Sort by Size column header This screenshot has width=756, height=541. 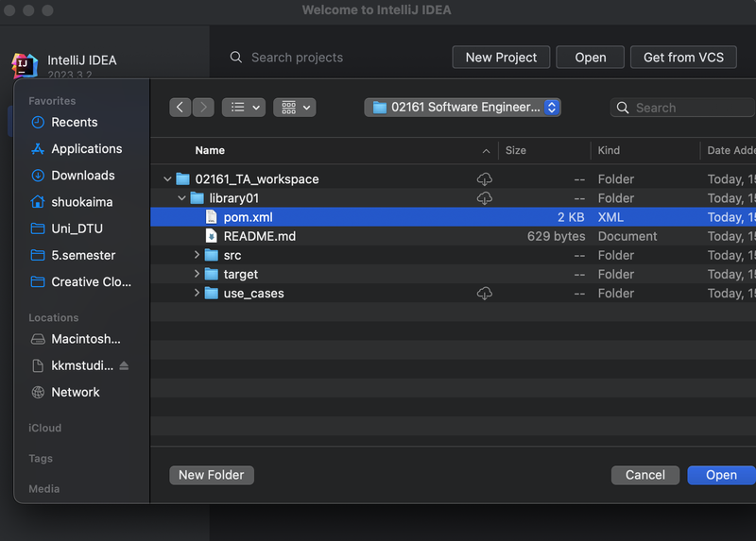pos(515,150)
